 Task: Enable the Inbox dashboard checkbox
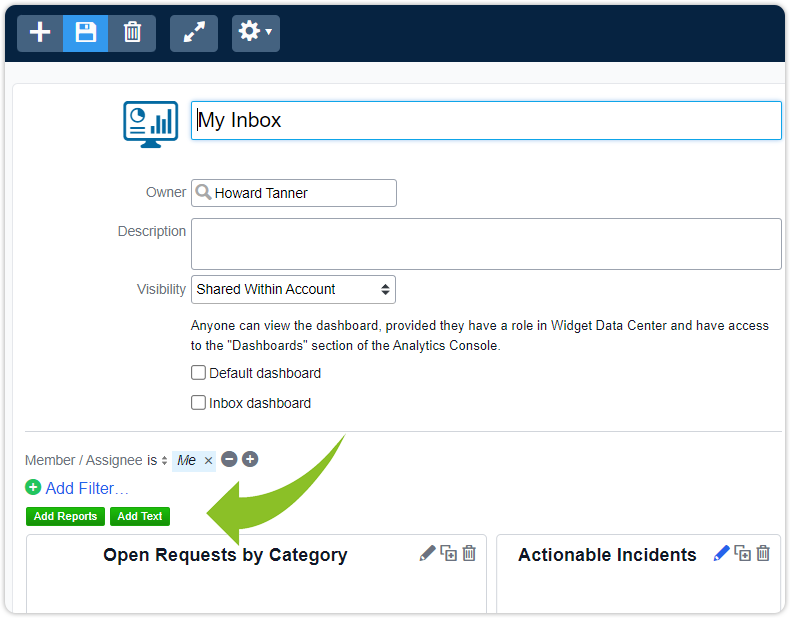coord(199,403)
